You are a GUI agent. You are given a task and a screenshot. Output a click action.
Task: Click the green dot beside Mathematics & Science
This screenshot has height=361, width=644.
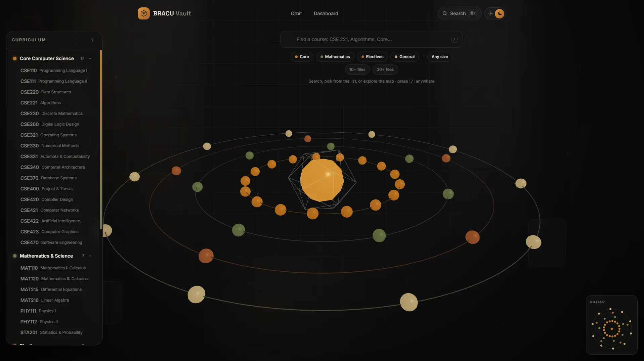pos(15,256)
